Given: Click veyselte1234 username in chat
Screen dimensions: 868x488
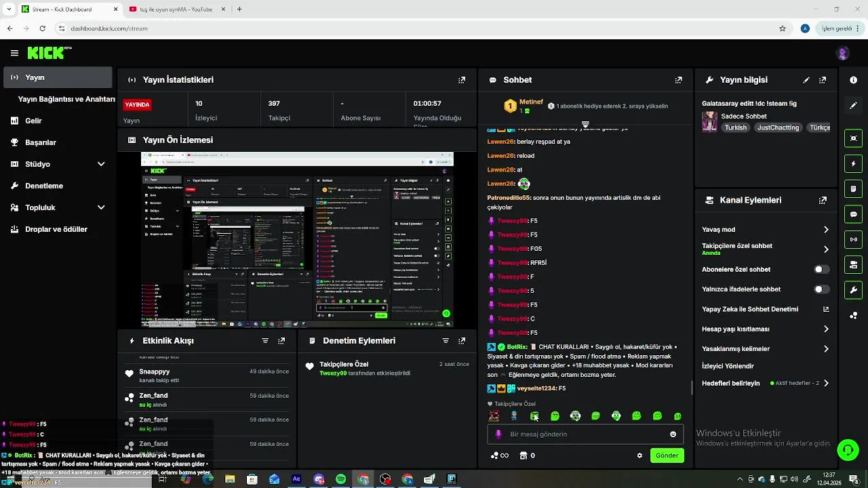Looking at the screenshot, I should point(536,388).
